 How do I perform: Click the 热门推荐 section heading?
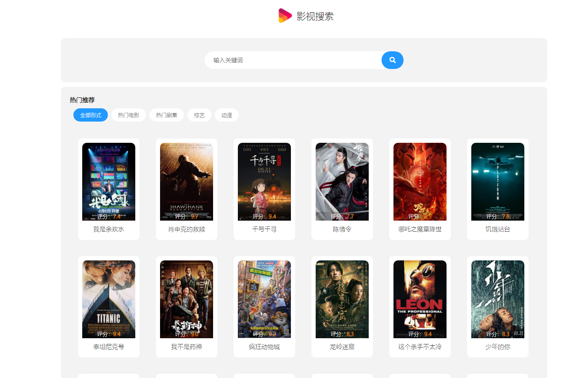click(82, 100)
